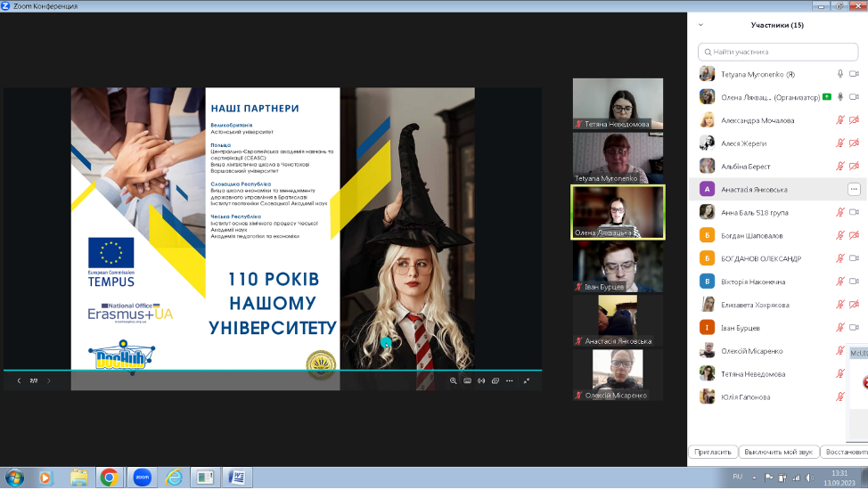
Task: Open more options for Анастасія Янковська
Action: [853, 189]
